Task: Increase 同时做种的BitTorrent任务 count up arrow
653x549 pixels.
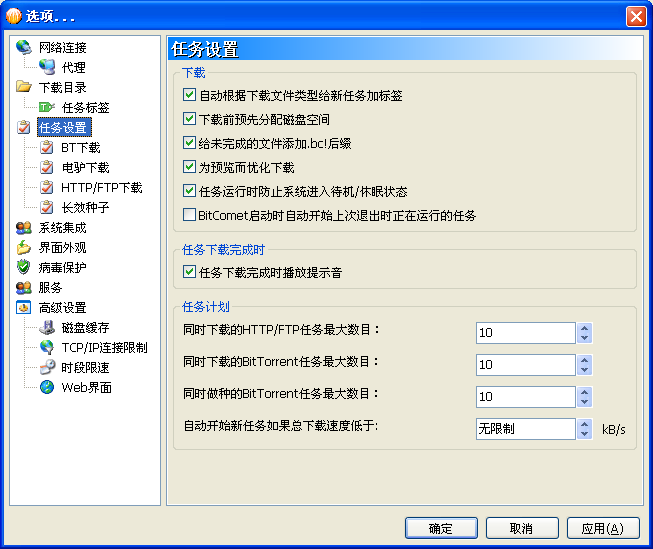Action: [x=584, y=392]
